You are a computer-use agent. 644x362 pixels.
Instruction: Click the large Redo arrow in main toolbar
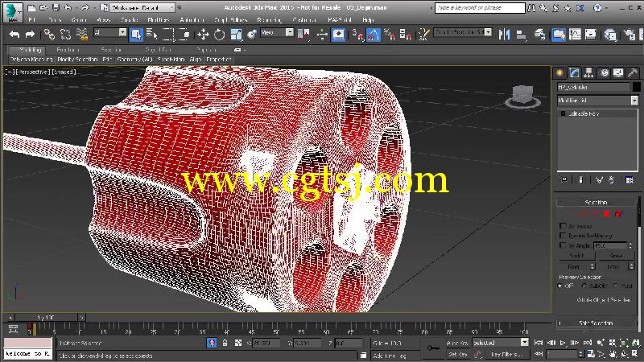tap(30, 35)
